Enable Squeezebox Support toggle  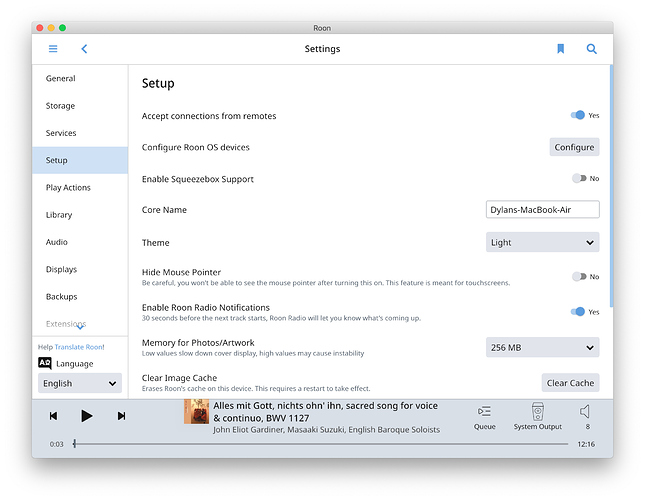point(579,178)
